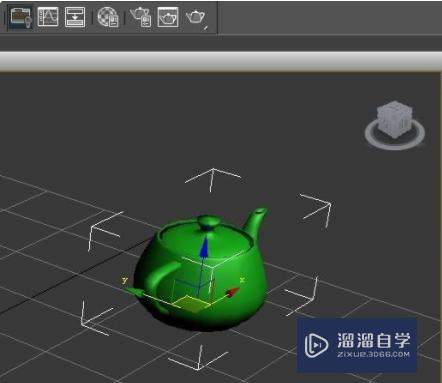Open the Curve Editor
The height and width of the screenshot is (383, 442).
pyautogui.click(x=48, y=17)
